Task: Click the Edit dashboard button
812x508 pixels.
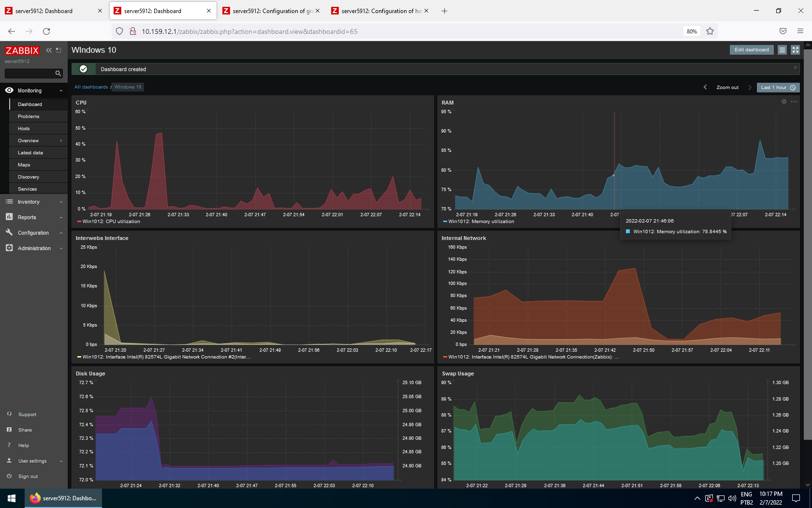Action: [751, 49]
